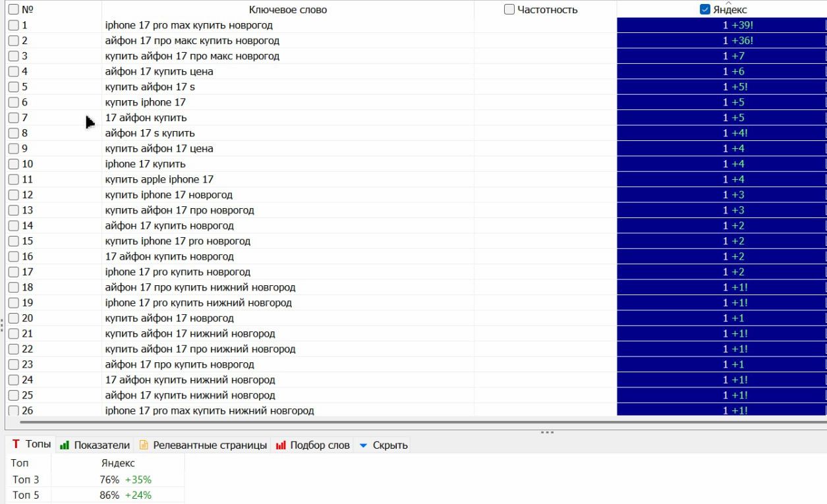Image resolution: width=827 pixels, height=504 pixels.
Task: Click the blue Скрыть arrow
Action: 363,445
